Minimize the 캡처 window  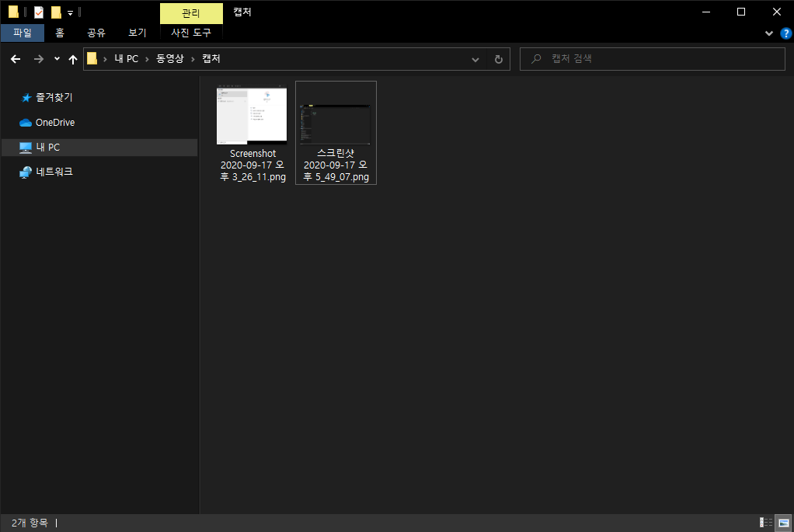pos(706,12)
